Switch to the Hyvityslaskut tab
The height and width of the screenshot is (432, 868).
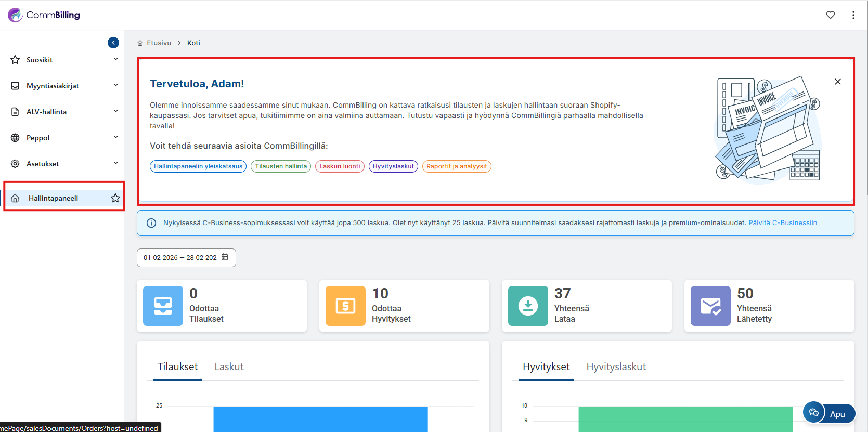coord(616,367)
